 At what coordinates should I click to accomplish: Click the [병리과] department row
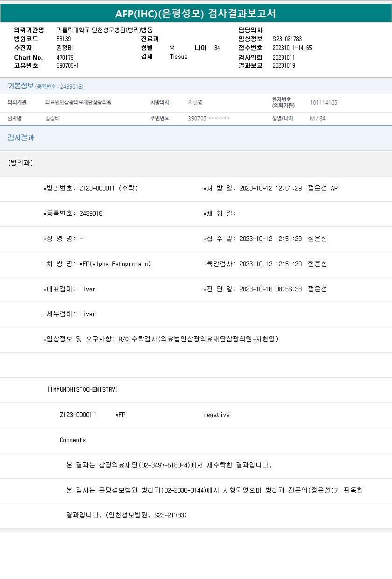pos(21,163)
